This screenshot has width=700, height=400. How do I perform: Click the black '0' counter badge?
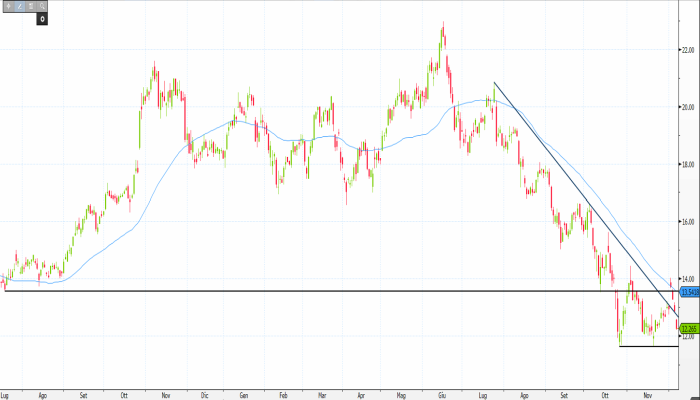[43, 18]
